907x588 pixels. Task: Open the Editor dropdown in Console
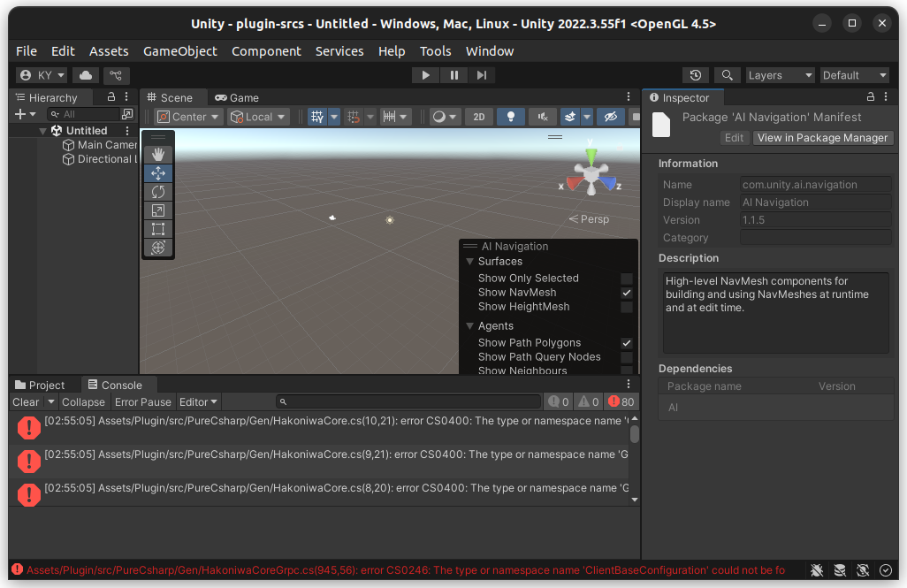click(x=198, y=402)
